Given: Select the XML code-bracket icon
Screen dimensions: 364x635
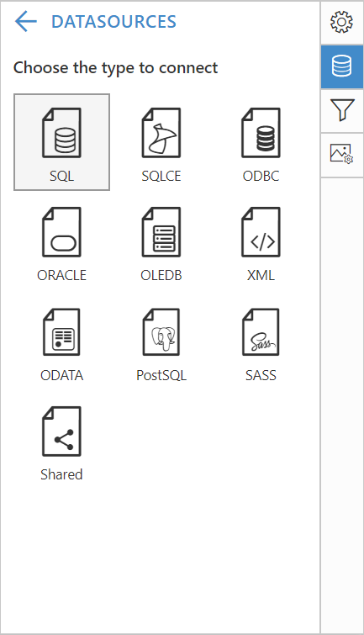Looking at the screenshot, I should (261, 232).
